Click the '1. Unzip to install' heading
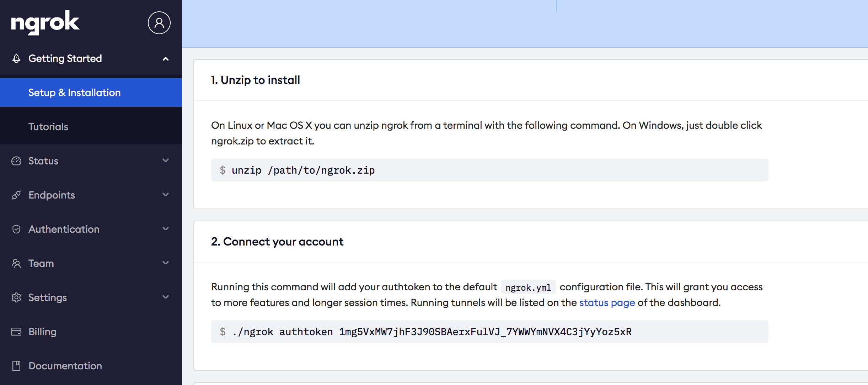Image resolution: width=868 pixels, height=385 pixels. [x=256, y=80]
